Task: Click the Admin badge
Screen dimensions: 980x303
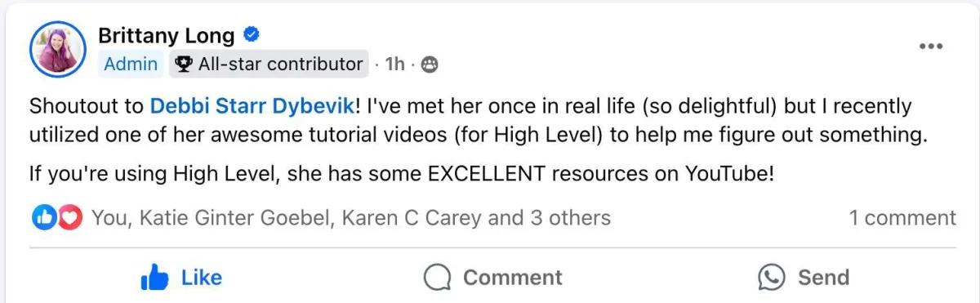Action: coord(131,64)
